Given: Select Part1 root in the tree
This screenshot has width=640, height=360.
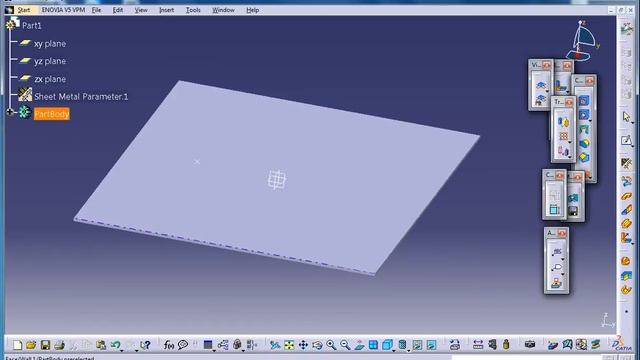Looking at the screenshot, I should point(31,25).
